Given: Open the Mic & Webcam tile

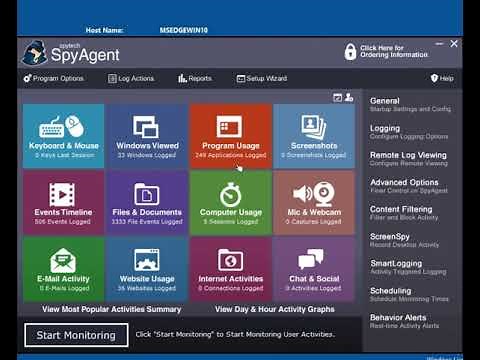Looking at the screenshot, I should [314, 202].
